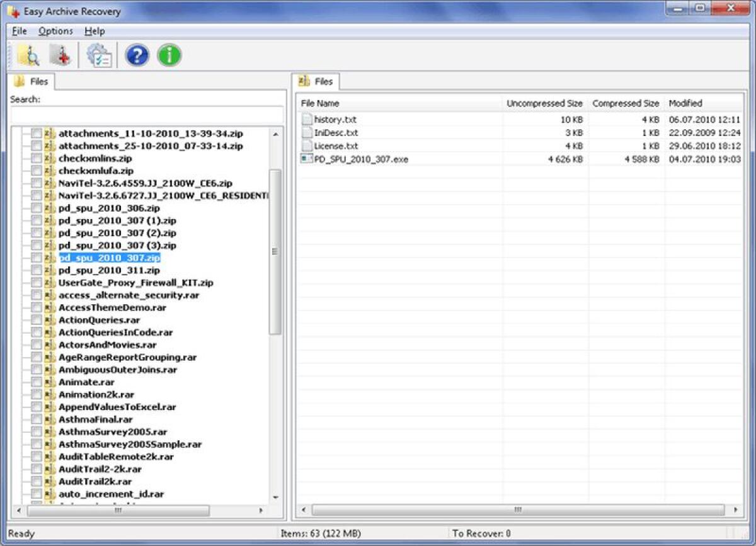
Task: Open the recovery settings gear icon
Action: pos(98,55)
